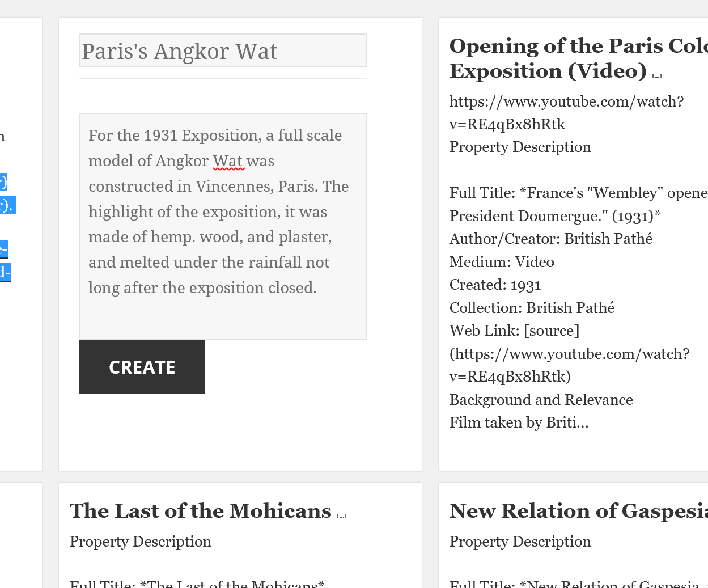Click the 'Collection: British Pathé' line
708x588 pixels.
point(532,308)
